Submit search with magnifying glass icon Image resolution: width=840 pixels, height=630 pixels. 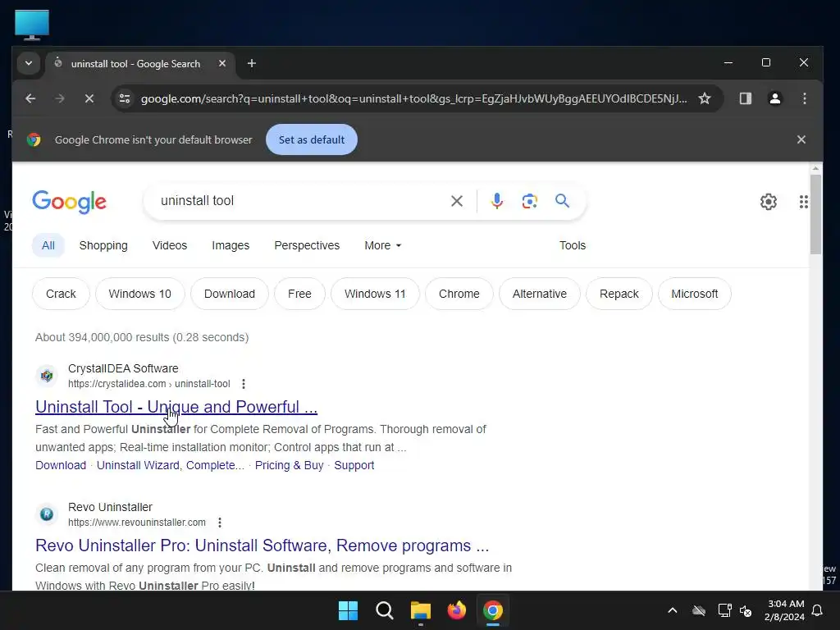562,201
